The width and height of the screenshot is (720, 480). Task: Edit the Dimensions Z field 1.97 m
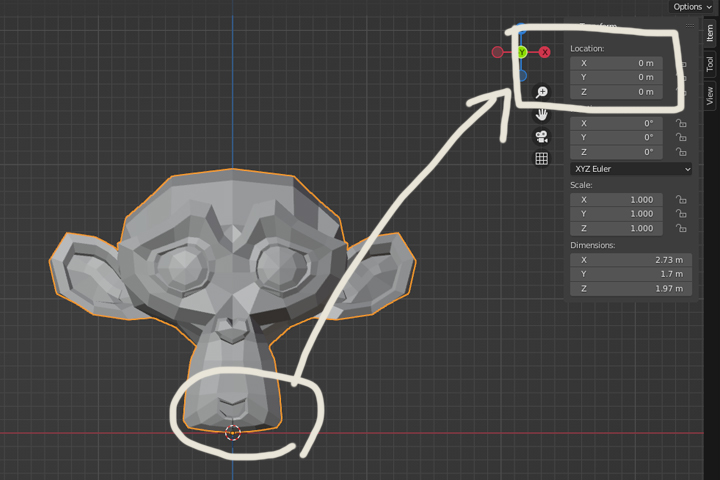point(631,288)
